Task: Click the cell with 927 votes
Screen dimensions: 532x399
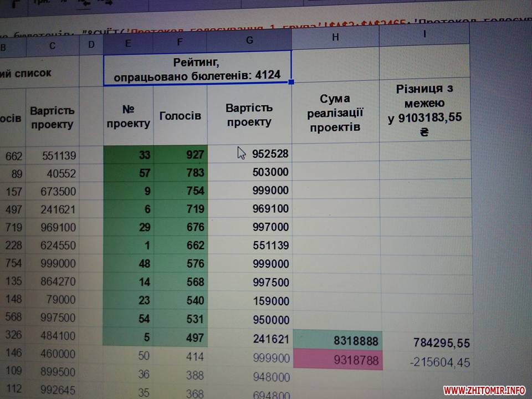Action: click(180, 155)
